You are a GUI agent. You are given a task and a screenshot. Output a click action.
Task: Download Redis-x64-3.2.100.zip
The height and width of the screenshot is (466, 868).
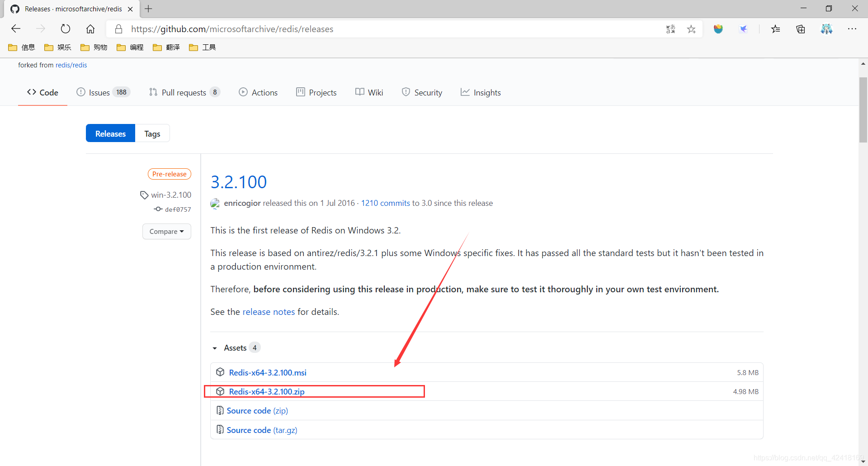[267, 391]
